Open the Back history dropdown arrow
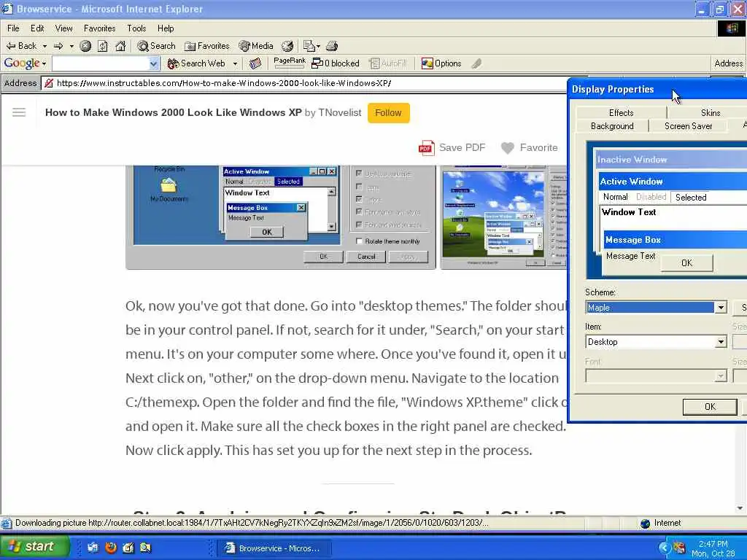 (44, 46)
